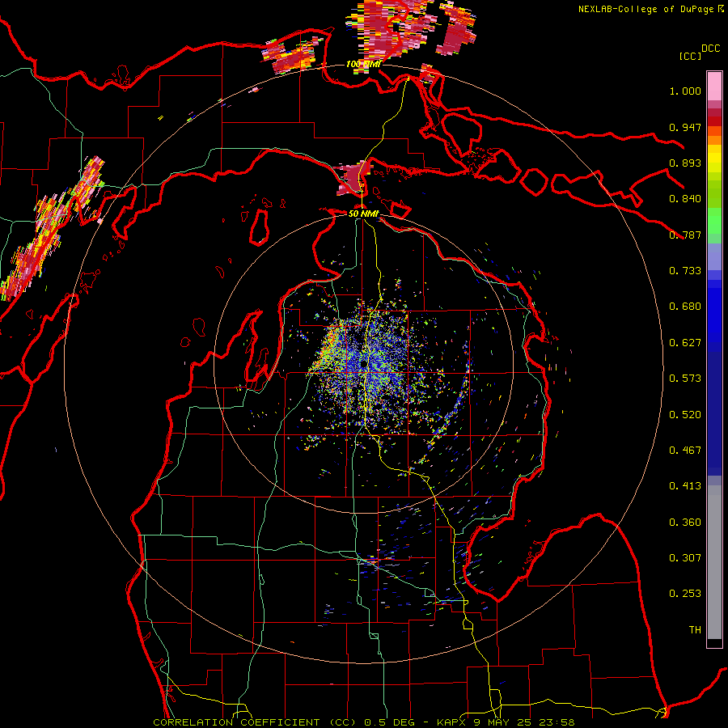This screenshot has height=728, width=728.
Task: Click the KAPX radar site center
Action: tap(363, 366)
